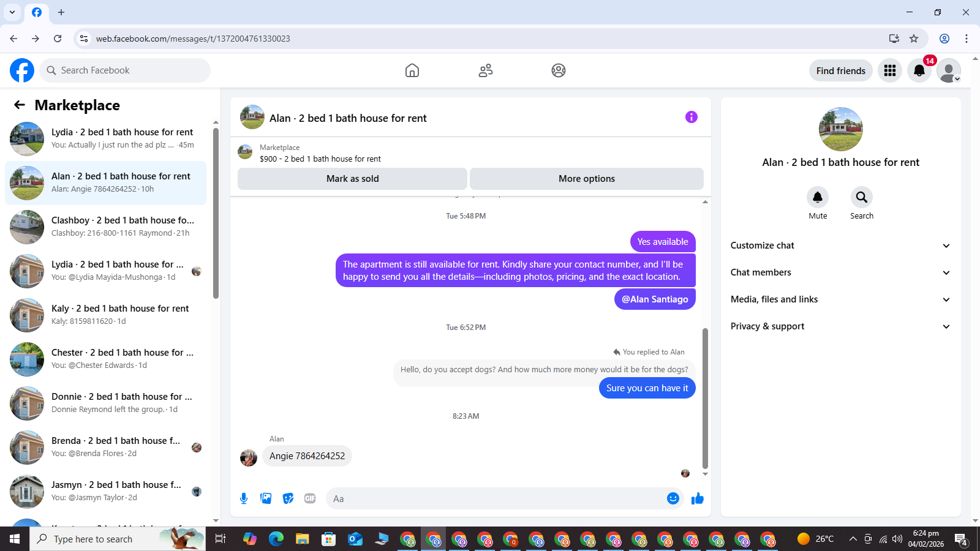
Task: Mute the conversation with the bell icon
Action: coord(818,197)
